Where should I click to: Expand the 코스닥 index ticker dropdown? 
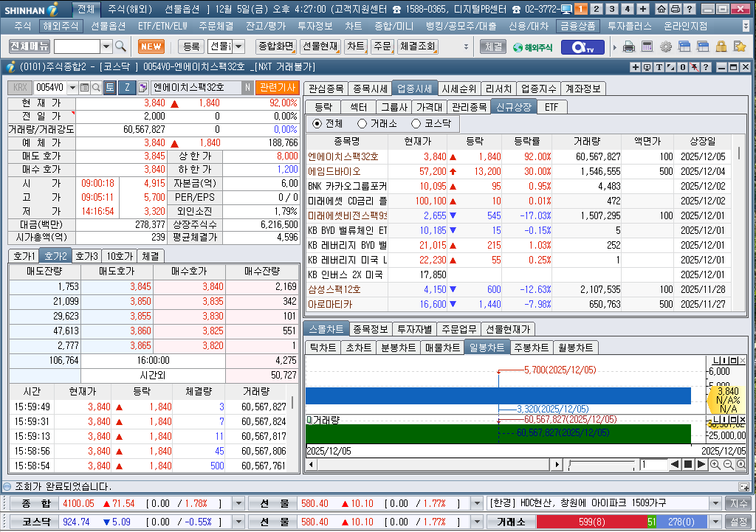(x=238, y=522)
